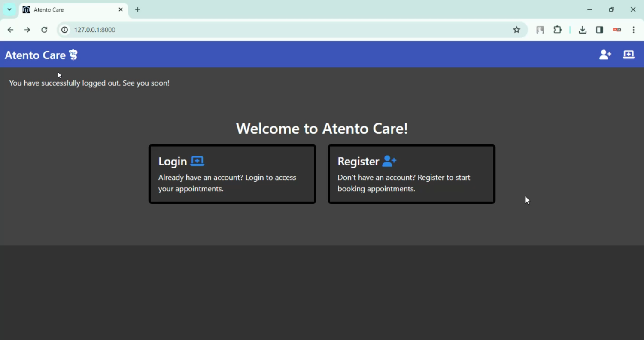This screenshot has height=340, width=644.
Task: Click the login icon in navbar
Action: (629, 55)
